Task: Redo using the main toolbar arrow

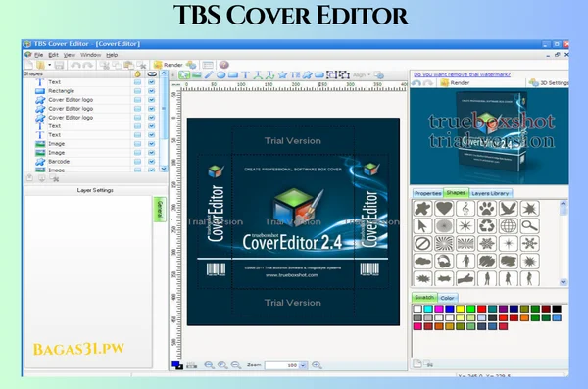Action: coord(88,65)
